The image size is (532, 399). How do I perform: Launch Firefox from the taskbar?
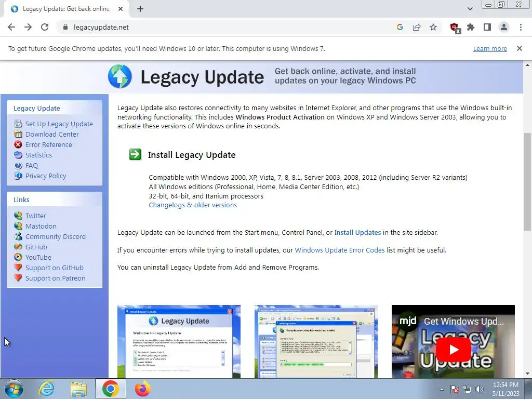pyautogui.click(x=142, y=389)
